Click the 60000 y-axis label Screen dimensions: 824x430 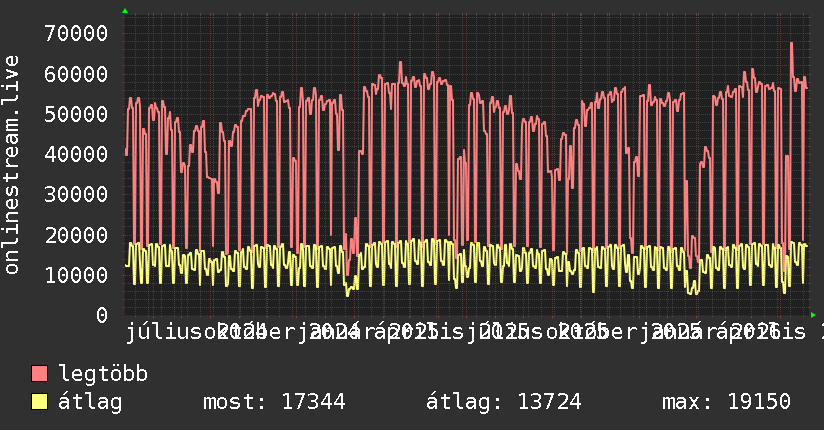[76, 74]
